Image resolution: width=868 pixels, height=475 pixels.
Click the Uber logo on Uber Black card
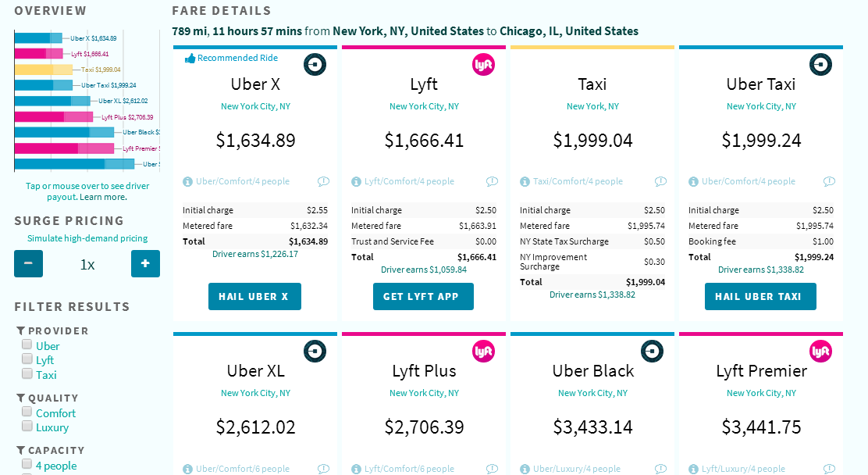(652, 352)
